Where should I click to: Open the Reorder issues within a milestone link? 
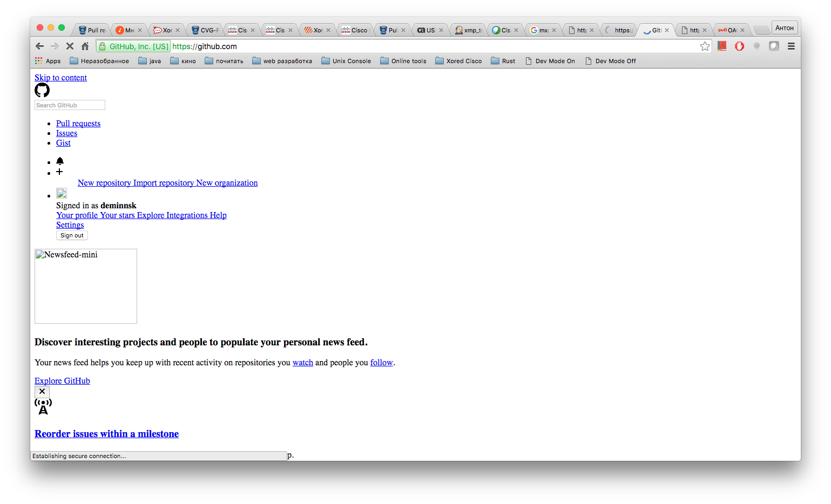tap(106, 434)
